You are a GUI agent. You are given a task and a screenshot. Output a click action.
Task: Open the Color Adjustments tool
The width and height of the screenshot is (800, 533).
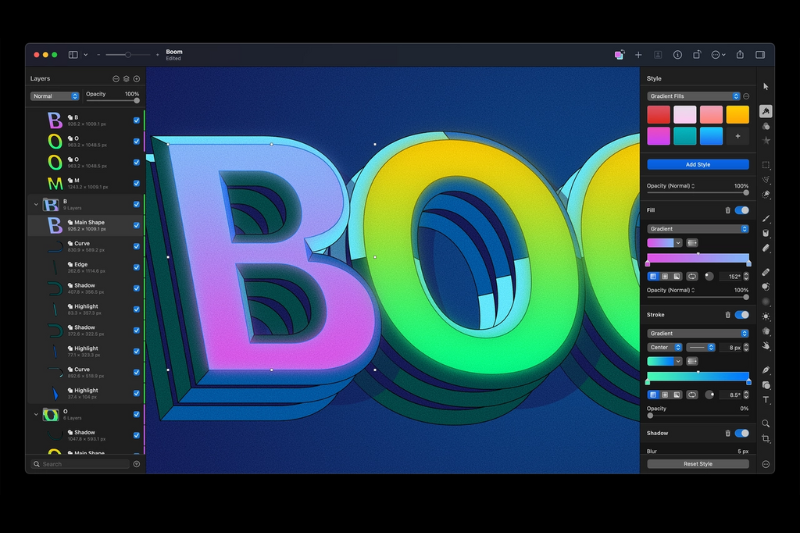tap(765, 126)
